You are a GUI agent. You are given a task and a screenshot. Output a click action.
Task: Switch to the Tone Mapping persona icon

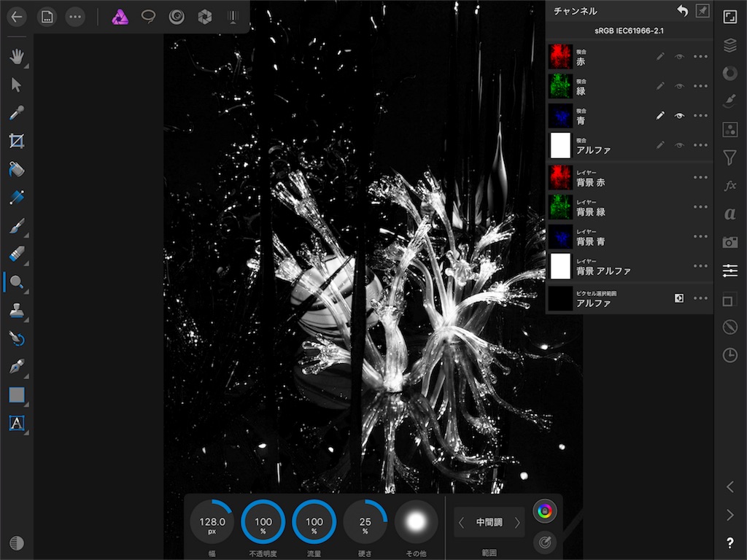(233, 17)
